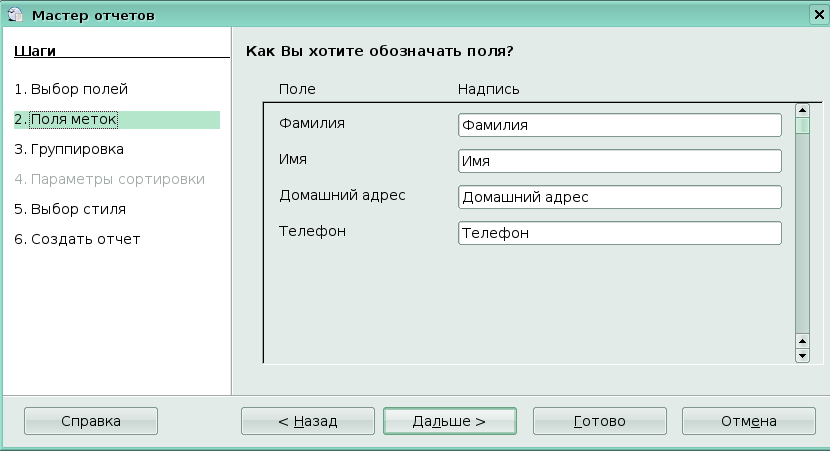Open help with the Справка button
Viewport: 830px width, 451px height.
[91, 421]
